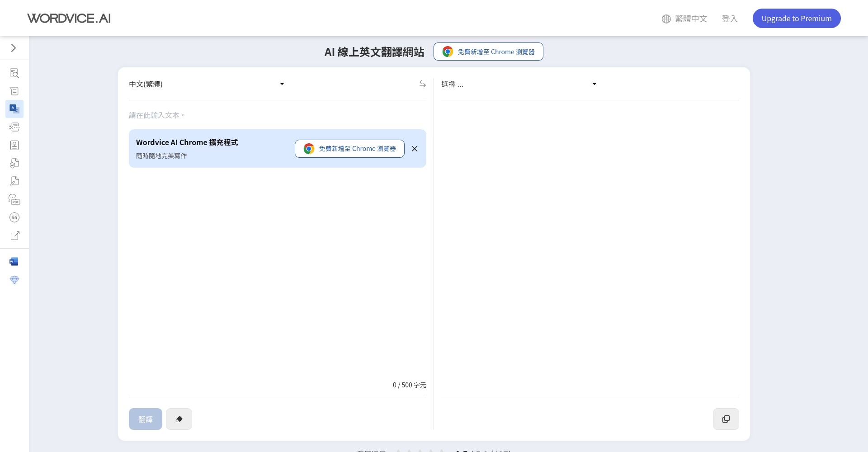Open the 中文(繁體) source language dropdown
868x452 pixels.
click(206, 84)
